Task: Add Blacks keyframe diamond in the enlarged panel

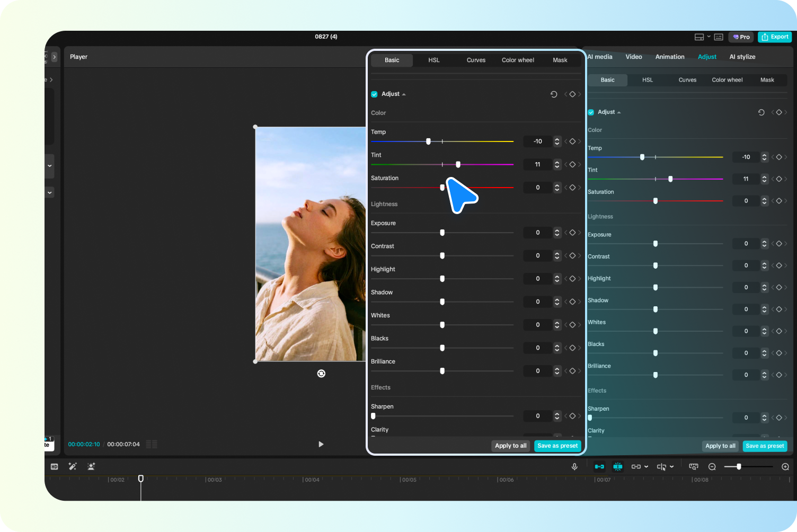Action: [x=572, y=348]
